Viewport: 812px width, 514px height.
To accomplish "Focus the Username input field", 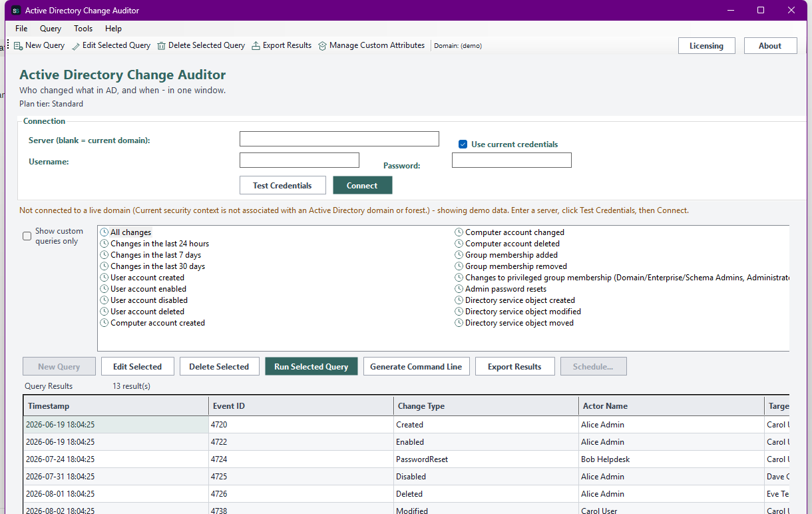I will coord(300,160).
